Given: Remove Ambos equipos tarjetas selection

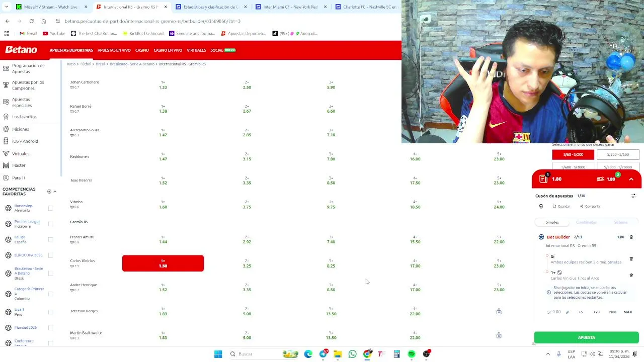Looking at the screenshot, I should 631,259.
